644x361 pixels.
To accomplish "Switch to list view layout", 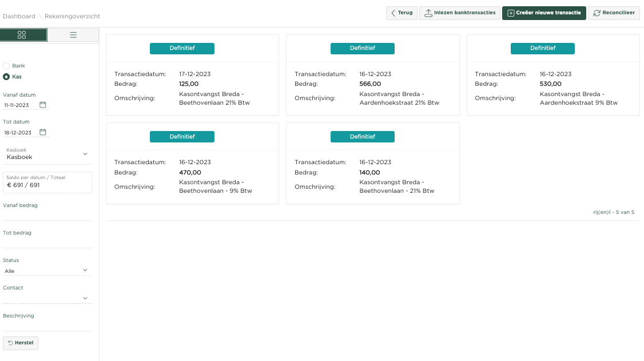I will (73, 35).
